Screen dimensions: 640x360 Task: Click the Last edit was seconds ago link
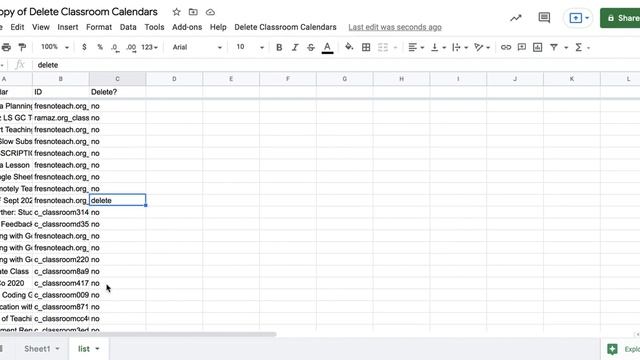tap(395, 27)
